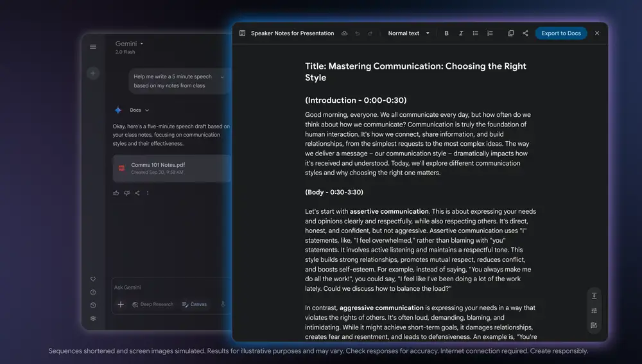This screenshot has width=642, height=364.
Task: Open the Gemini hamburger menu
Action: click(x=93, y=47)
